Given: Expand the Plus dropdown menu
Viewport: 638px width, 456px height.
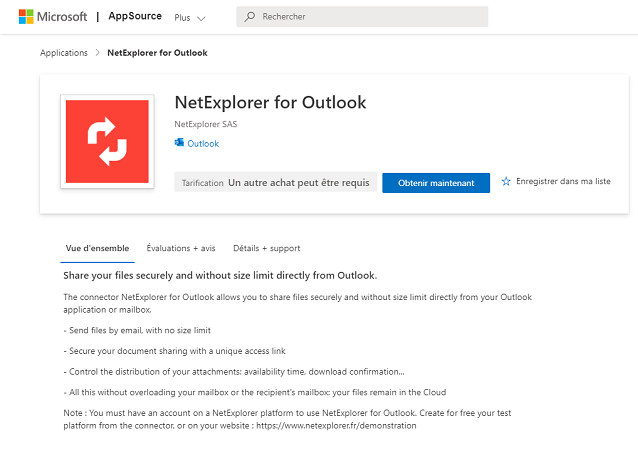Looking at the screenshot, I should coord(190,17).
